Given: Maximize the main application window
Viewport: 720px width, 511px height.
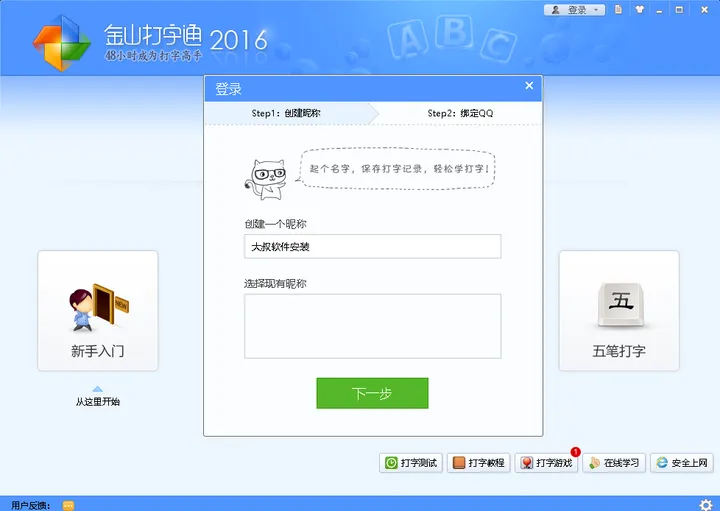Looking at the screenshot, I should 679,10.
